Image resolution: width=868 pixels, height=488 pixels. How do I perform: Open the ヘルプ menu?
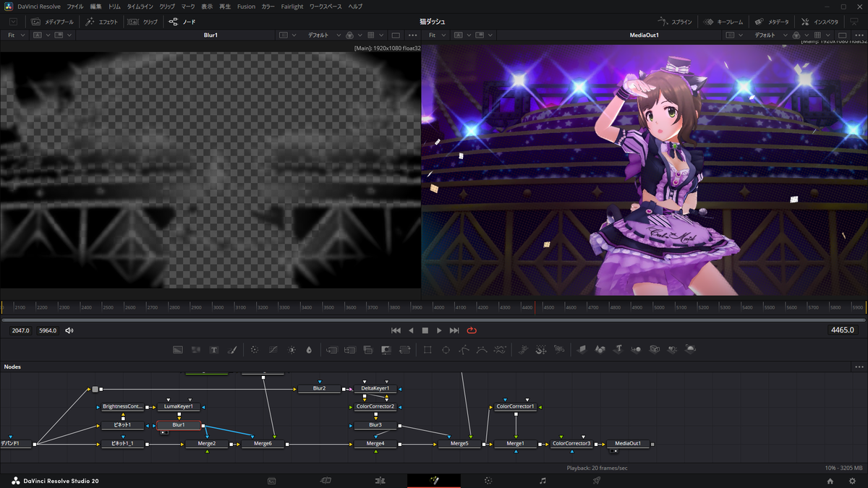click(x=355, y=7)
